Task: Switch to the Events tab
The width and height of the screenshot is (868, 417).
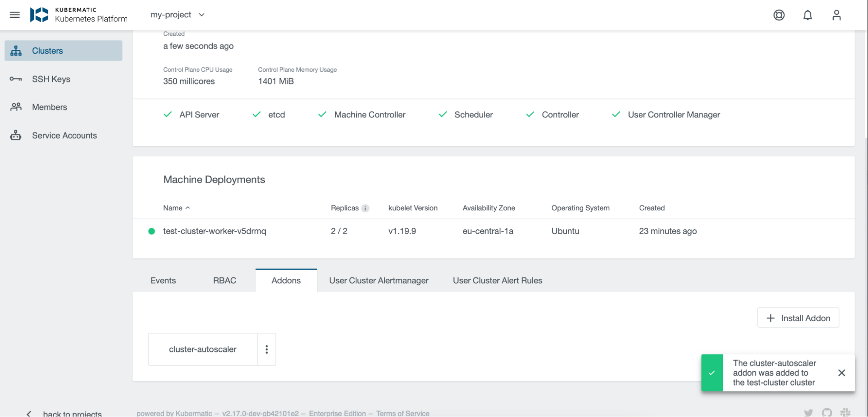Action: 163,280
